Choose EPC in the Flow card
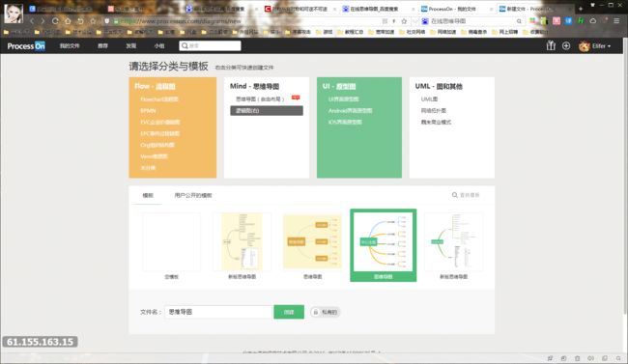This screenshot has height=364, width=628. coord(159,133)
